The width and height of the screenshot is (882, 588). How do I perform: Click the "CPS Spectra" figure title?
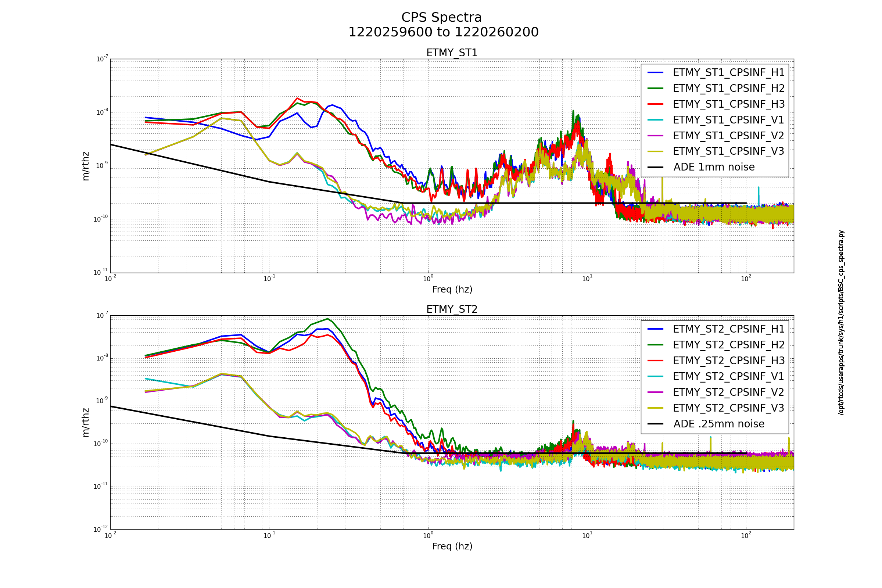point(441,18)
